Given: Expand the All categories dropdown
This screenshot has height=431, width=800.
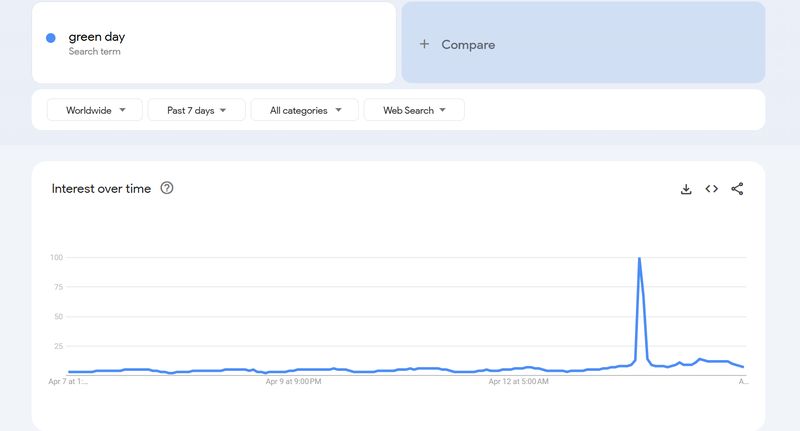Looking at the screenshot, I should 305,110.
